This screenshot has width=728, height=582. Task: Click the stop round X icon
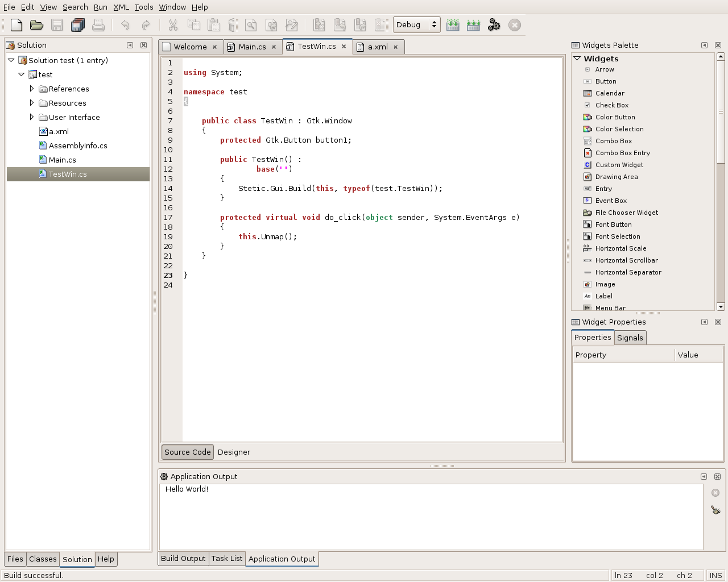click(x=515, y=25)
